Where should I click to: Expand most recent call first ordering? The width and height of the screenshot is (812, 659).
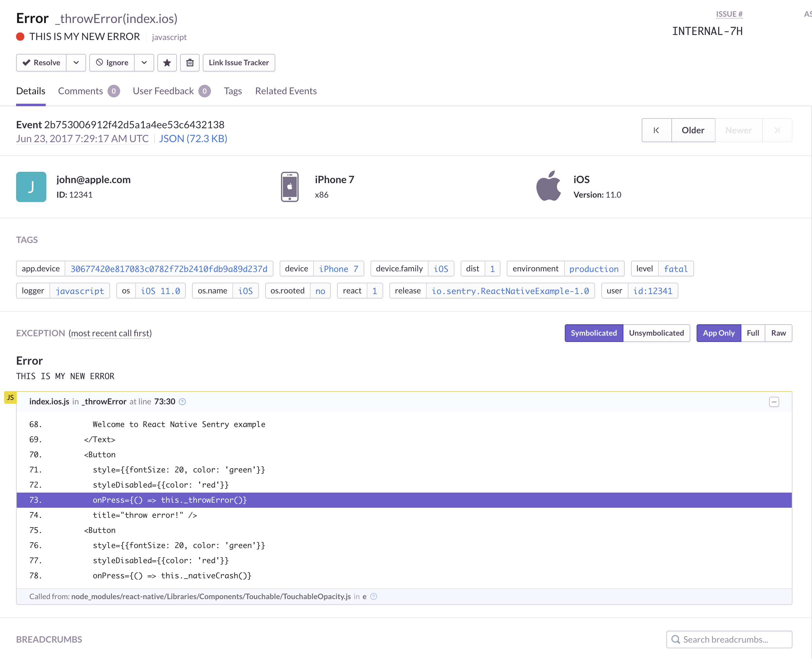[110, 333]
